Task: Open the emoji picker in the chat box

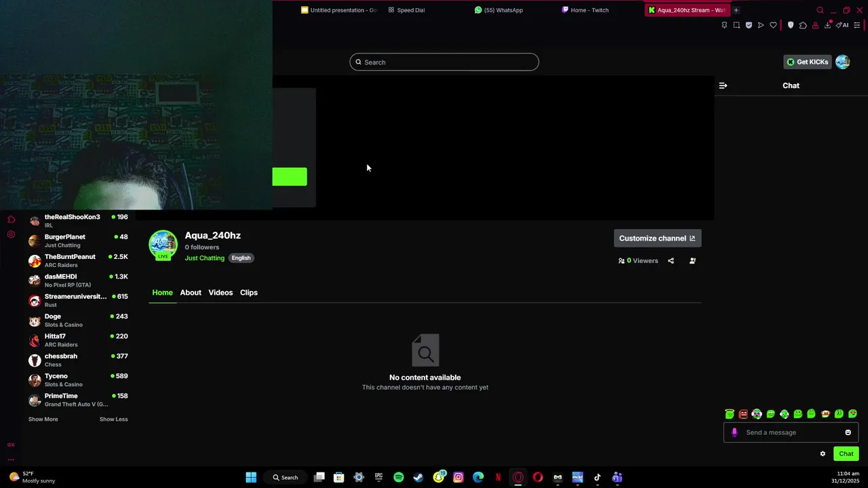Action: (x=848, y=432)
